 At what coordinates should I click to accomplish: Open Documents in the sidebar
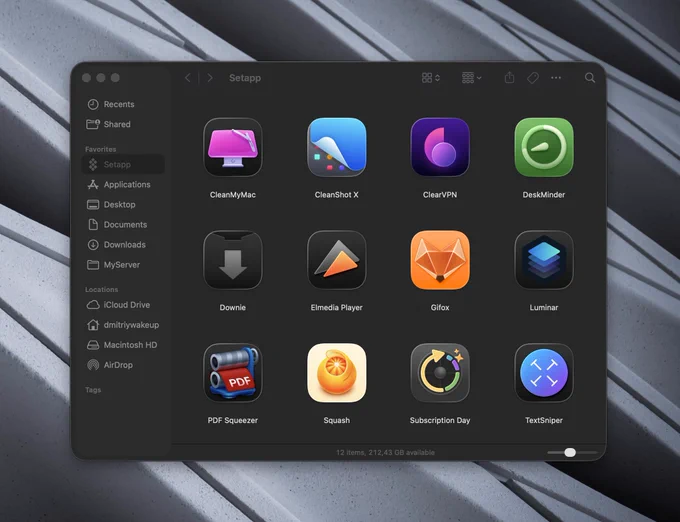pyautogui.click(x=123, y=224)
